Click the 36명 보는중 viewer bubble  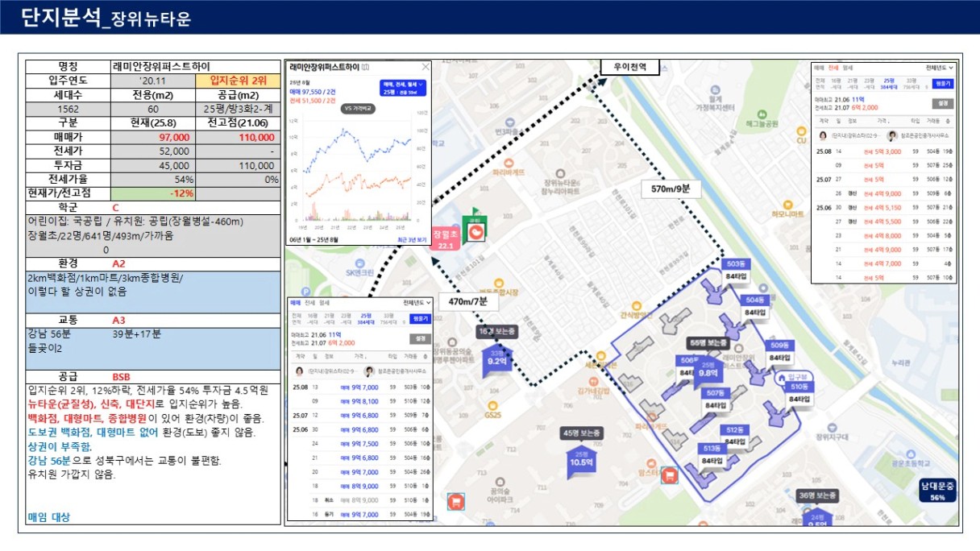pos(818,495)
